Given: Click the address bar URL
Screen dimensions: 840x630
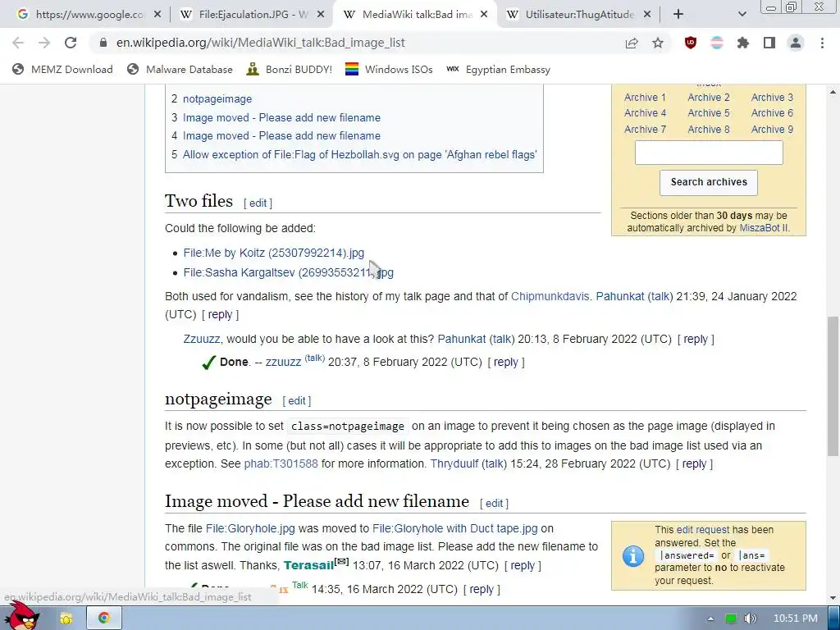Looking at the screenshot, I should point(260,43).
